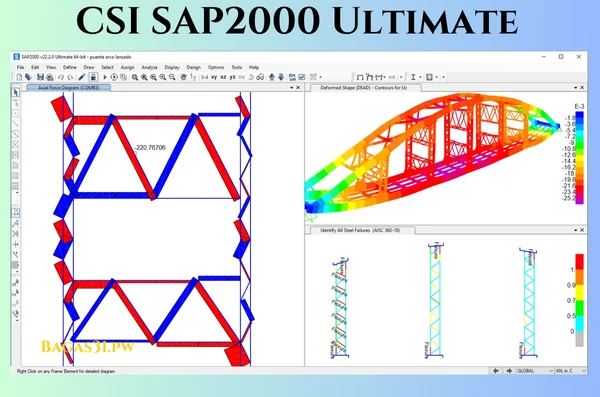Open the Edit menu
Viewport: 600px width, 397px height.
click(35, 67)
